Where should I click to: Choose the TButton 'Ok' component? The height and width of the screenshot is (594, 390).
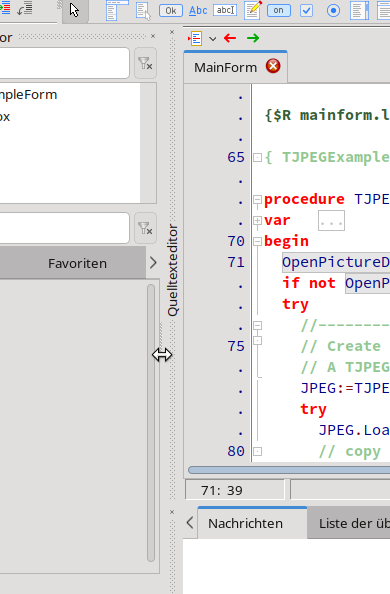click(x=171, y=11)
